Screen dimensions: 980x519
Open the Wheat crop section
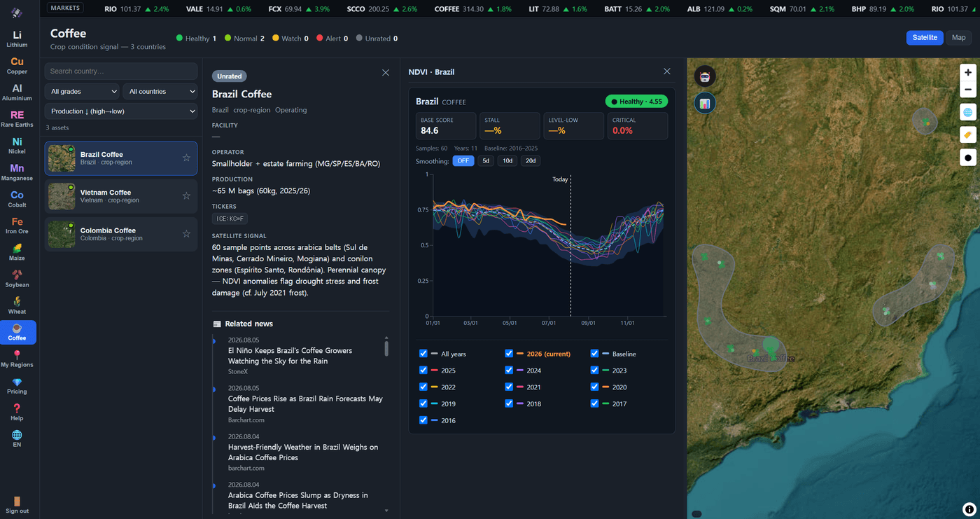[17, 305]
